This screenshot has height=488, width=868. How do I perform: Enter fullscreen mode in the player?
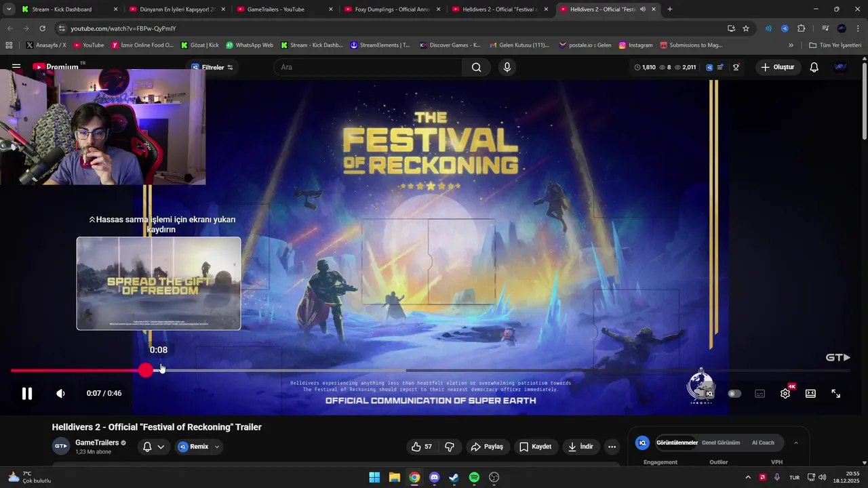pos(835,394)
